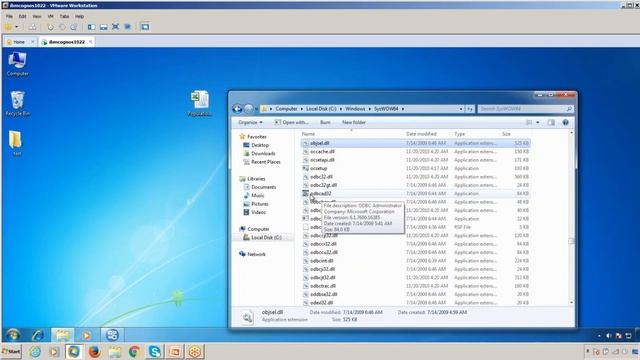Open the VM menu in VMware Workstation
This screenshot has height=360, width=640.
coord(51,16)
